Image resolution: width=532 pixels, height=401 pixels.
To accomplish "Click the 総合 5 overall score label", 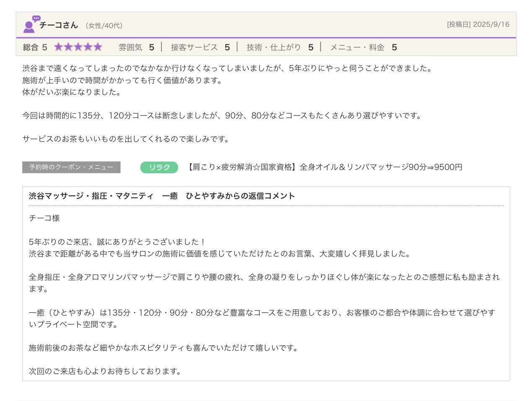I will click(35, 47).
